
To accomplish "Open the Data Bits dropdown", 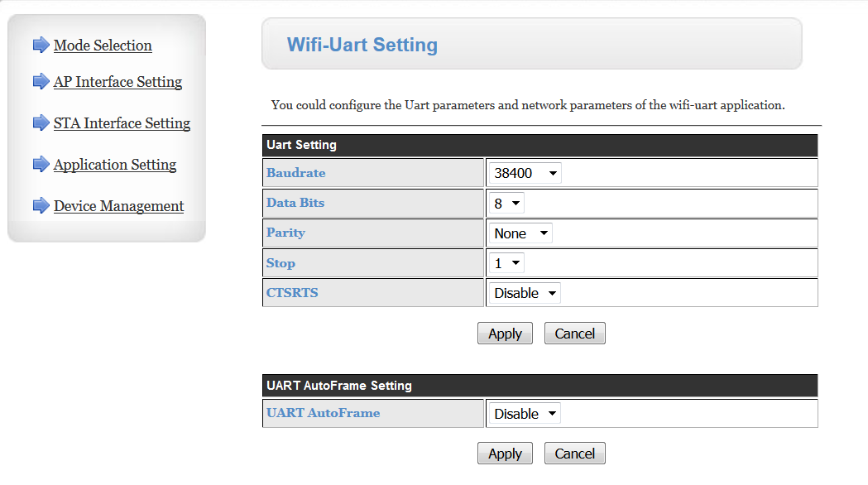I will tap(506, 204).
